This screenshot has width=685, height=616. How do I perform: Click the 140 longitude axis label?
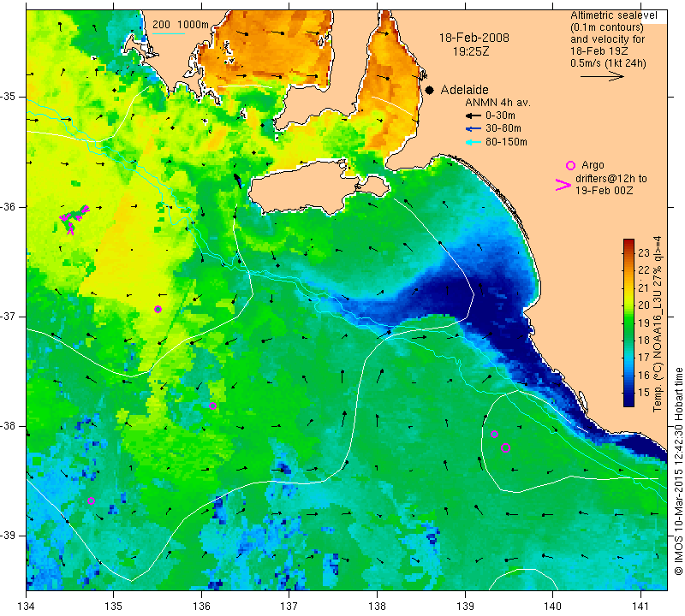tap(552, 606)
